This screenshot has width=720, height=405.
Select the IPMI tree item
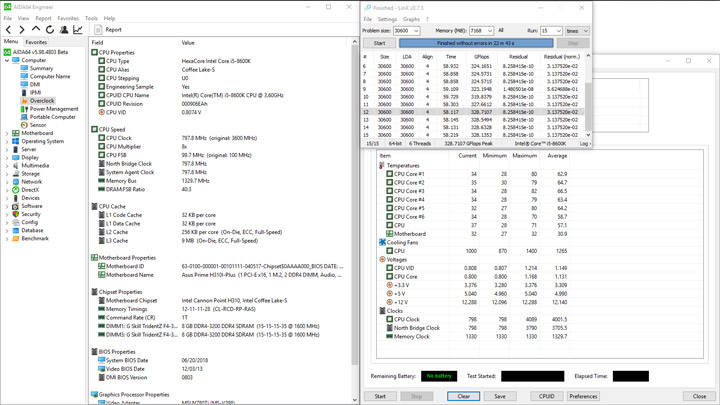pyautogui.click(x=35, y=92)
